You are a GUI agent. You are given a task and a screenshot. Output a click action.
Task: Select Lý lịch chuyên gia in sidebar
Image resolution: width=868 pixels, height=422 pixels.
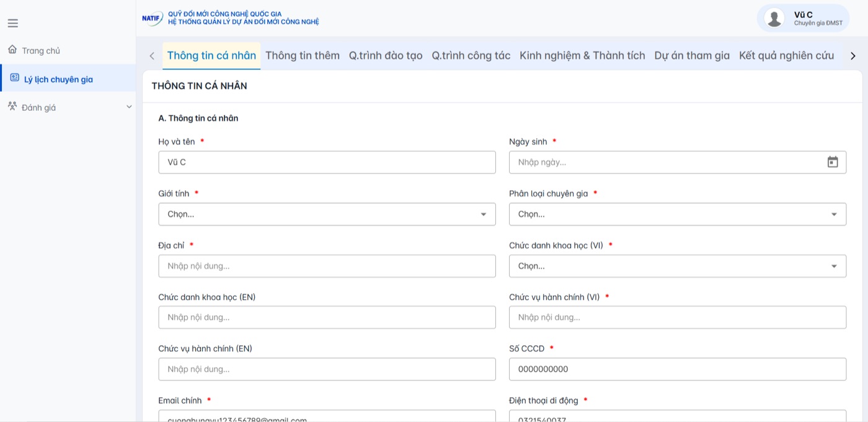click(68, 79)
